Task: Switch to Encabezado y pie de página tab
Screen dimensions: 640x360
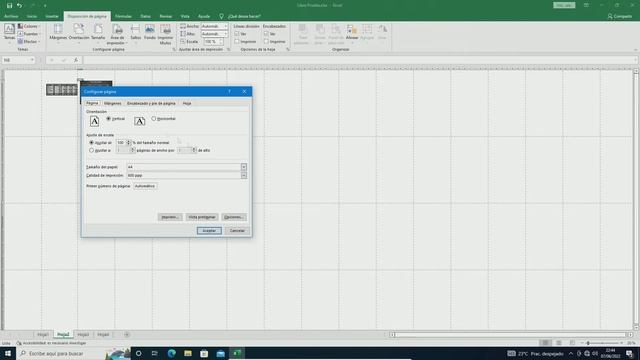Action: 151,104
